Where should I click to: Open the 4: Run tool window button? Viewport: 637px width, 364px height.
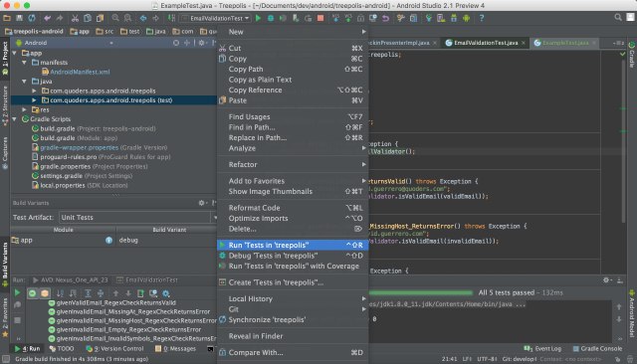[28, 349]
